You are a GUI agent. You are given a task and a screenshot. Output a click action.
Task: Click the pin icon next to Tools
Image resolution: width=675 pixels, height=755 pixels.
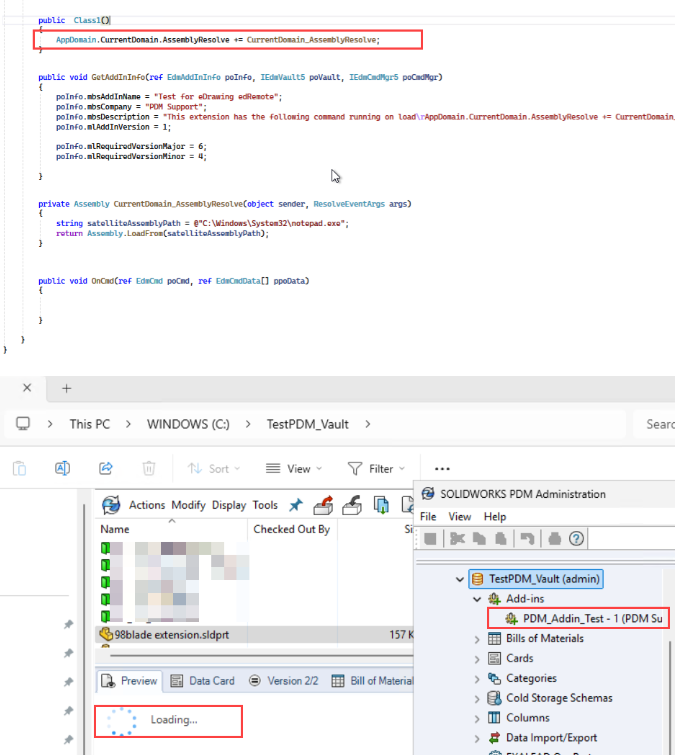296,505
